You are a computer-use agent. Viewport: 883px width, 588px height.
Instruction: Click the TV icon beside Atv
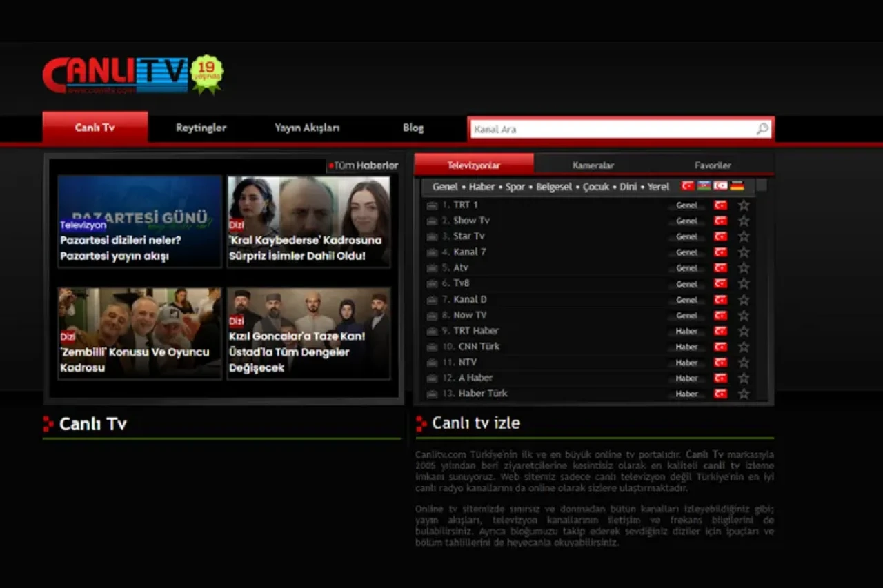(433, 268)
